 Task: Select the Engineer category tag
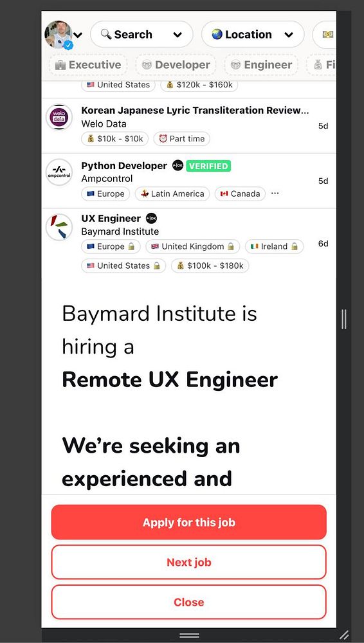[261, 65]
